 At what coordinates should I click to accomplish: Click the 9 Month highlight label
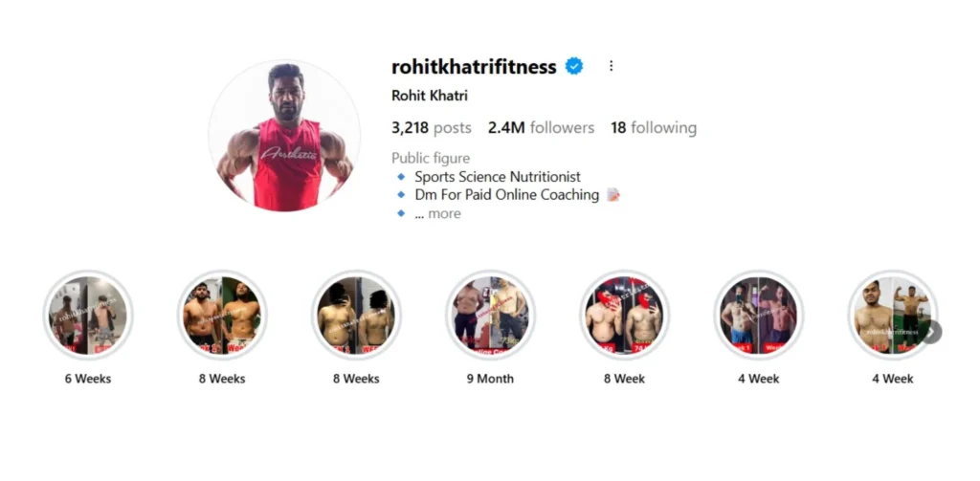491,379
